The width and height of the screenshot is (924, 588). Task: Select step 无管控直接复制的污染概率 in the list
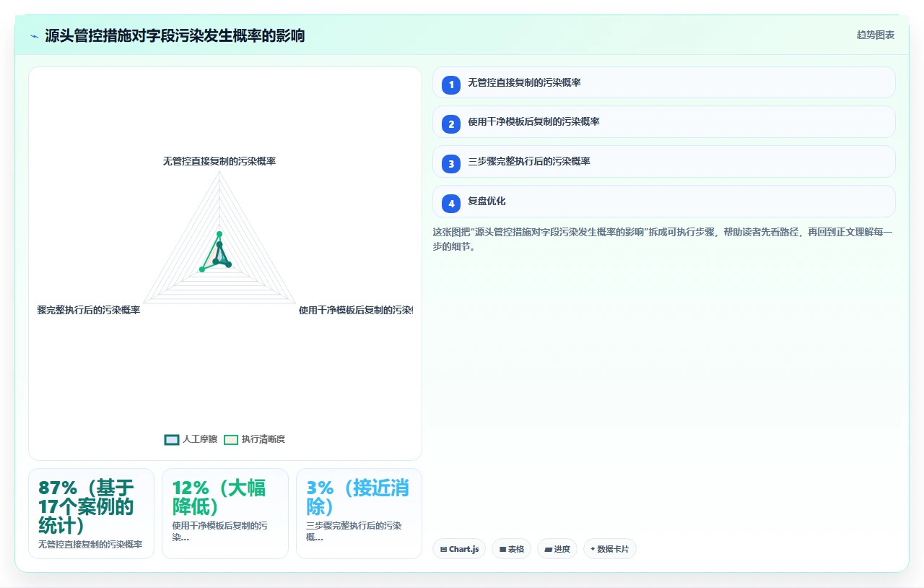pyautogui.click(x=663, y=82)
